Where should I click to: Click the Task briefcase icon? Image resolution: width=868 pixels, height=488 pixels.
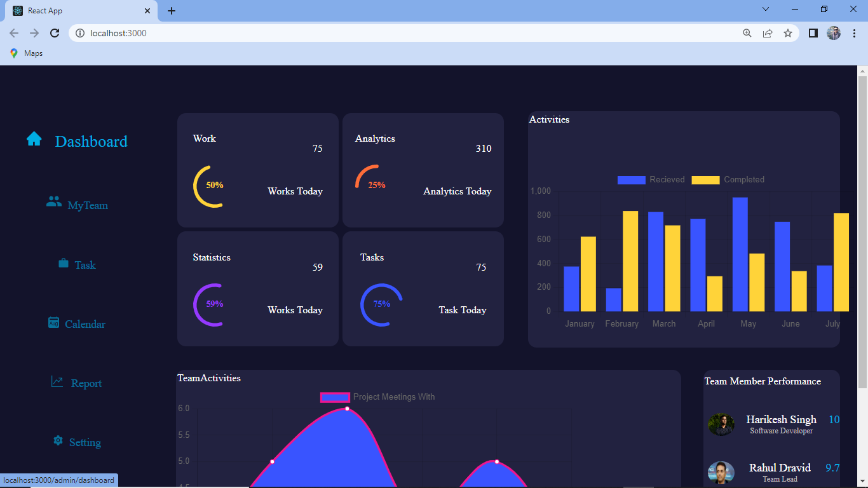click(x=64, y=262)
